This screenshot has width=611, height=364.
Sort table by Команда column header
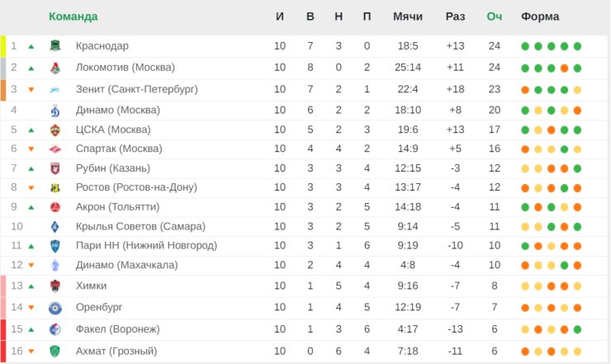pos(73,17)
